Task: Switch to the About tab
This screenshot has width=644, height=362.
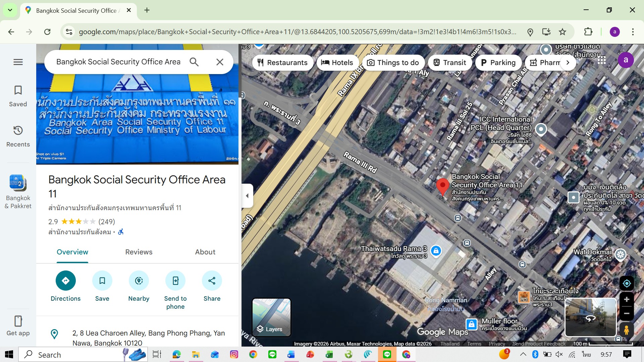Action: (x=205, y=252)
